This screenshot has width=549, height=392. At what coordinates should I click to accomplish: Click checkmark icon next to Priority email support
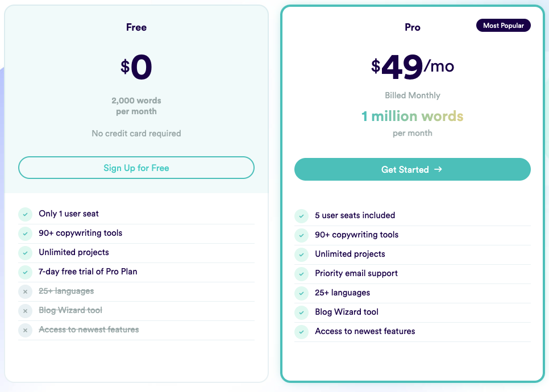pos(301,274)
